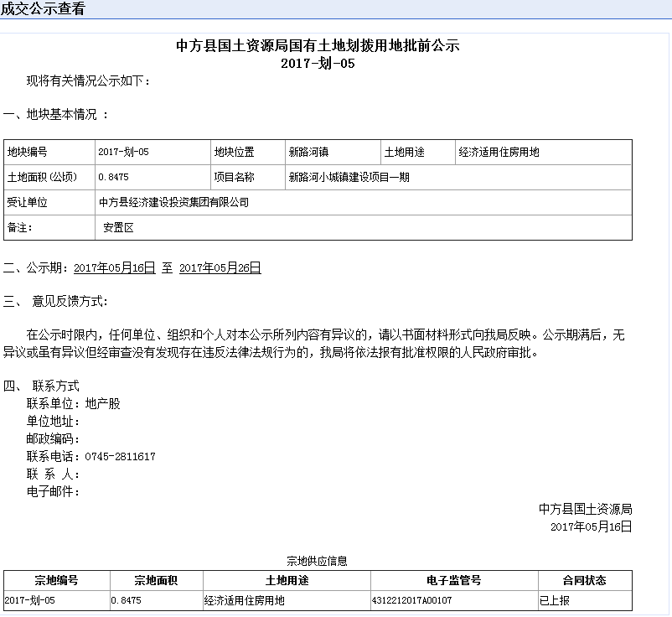Click the contact phone number 0745-2811617
Screen dimensions: 672x617
coord(120,457)
